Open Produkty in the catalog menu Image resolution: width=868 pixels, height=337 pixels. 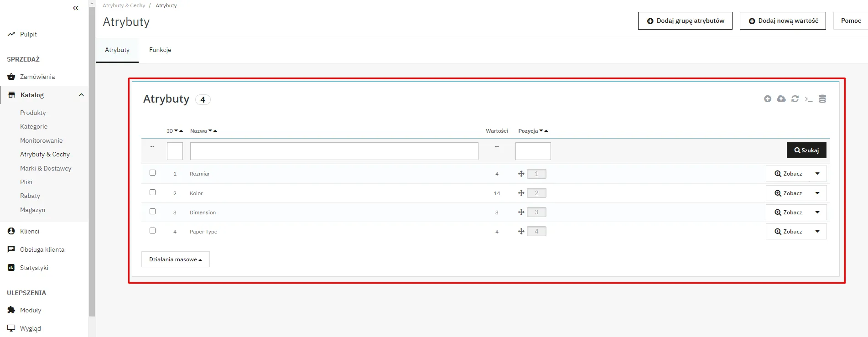(33, 113)
